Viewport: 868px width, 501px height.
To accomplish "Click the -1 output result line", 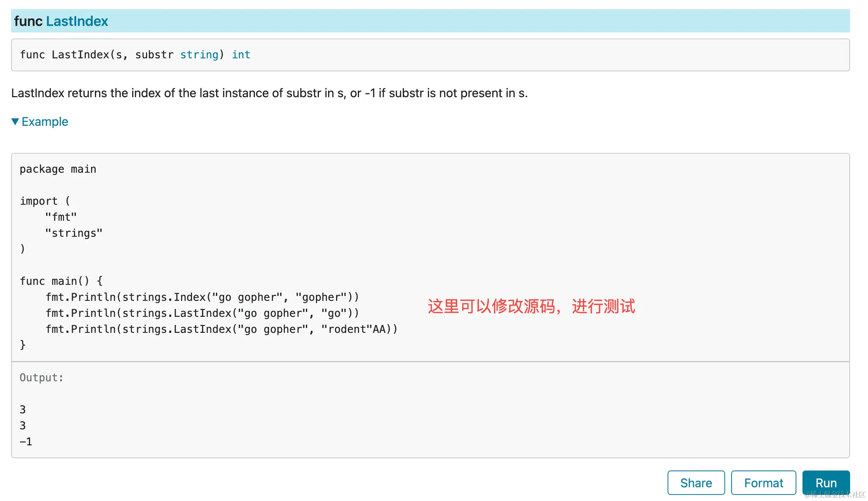I will tap(26, 442).
